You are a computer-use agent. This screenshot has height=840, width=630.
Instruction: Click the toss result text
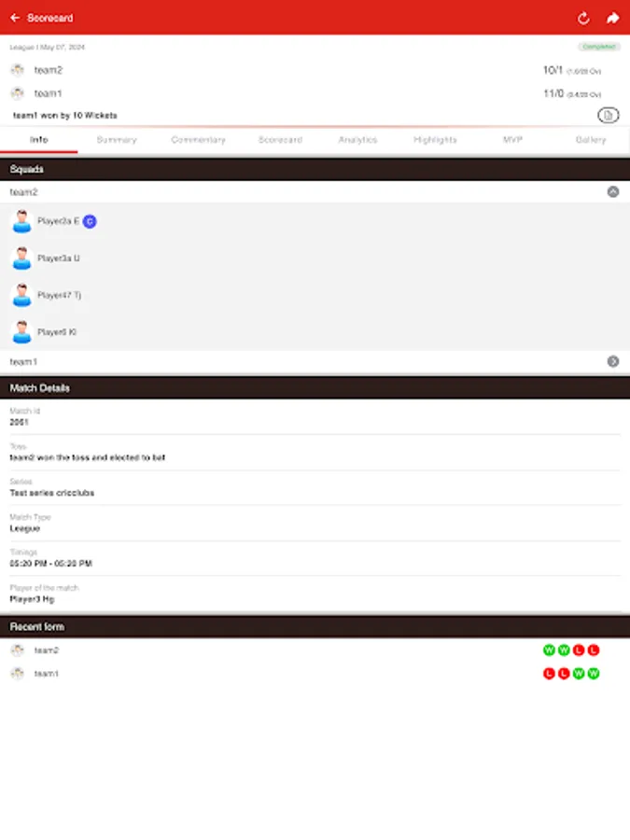click(88, 457)
